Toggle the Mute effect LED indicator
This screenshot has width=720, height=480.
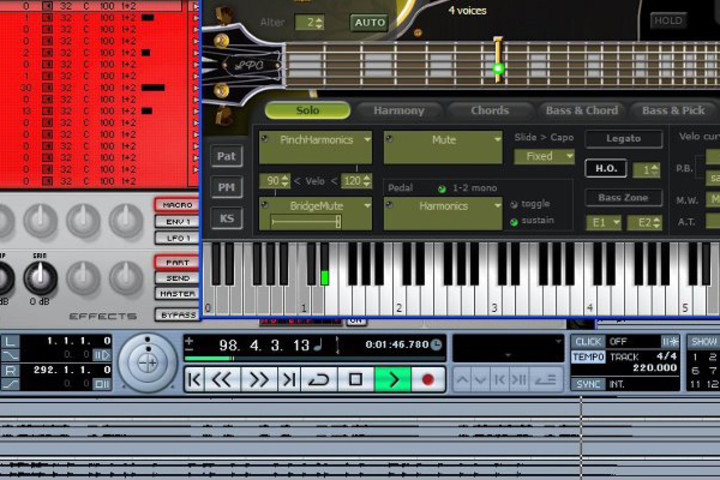pos(389,138)
